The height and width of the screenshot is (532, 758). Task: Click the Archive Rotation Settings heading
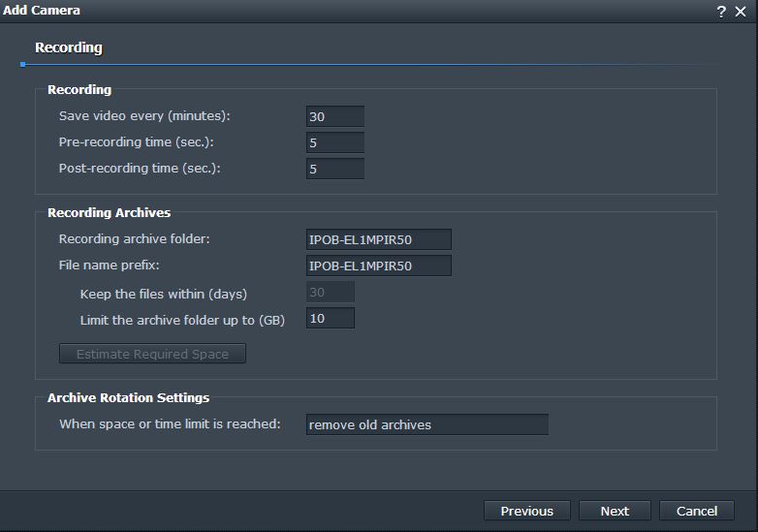coord(128,397)
